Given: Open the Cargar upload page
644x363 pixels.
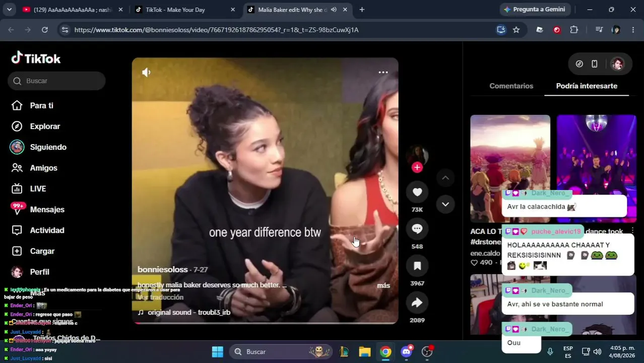Looking at the screenshot, I should (x=33, y=251).
